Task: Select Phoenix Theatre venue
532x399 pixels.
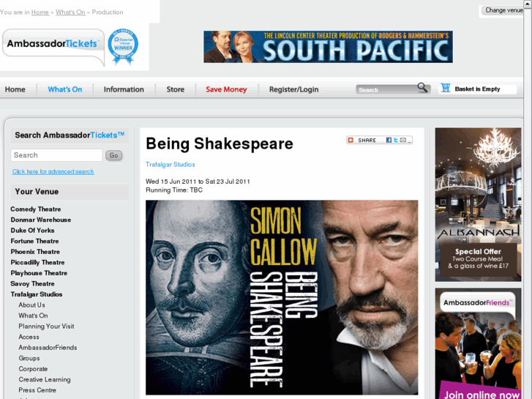Action: [x=35, y=252]
